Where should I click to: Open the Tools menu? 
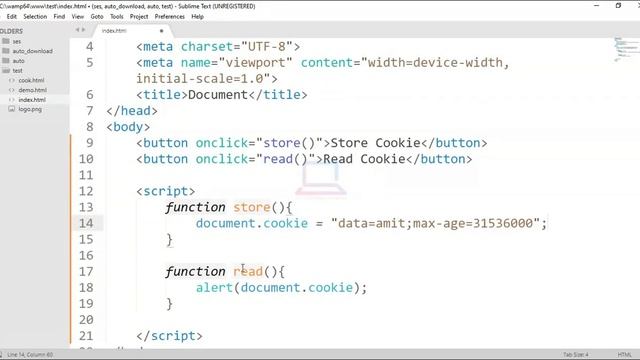[116, 17]
